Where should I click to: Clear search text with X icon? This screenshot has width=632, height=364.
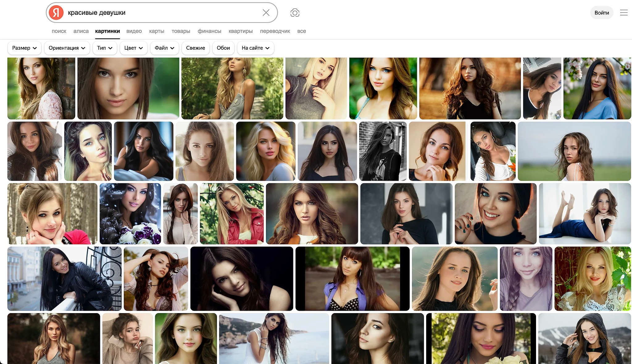point(266,13)
